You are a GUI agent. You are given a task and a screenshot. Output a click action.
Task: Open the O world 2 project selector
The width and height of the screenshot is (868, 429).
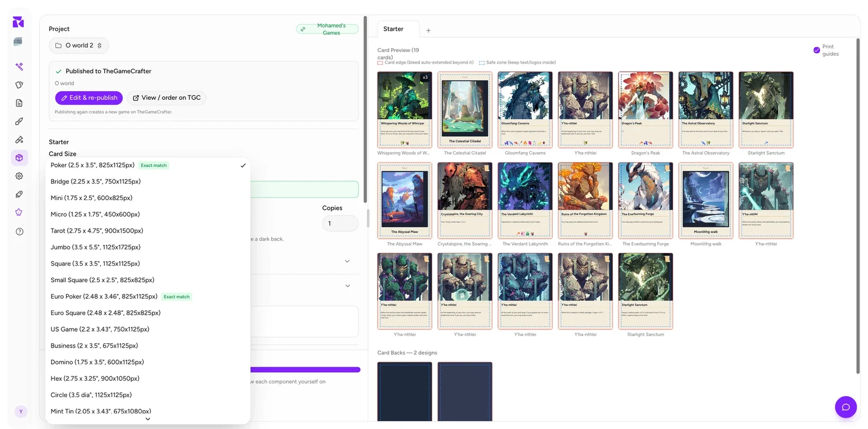79,46
